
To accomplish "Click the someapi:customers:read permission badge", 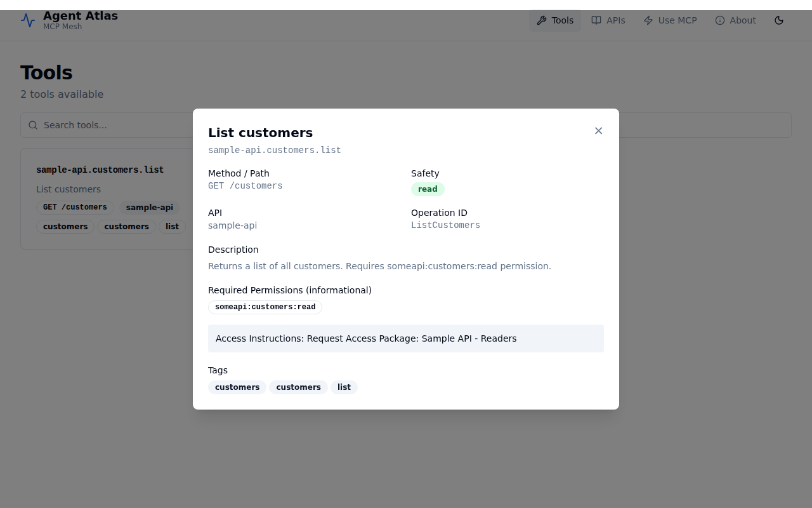I will (265, 307).
